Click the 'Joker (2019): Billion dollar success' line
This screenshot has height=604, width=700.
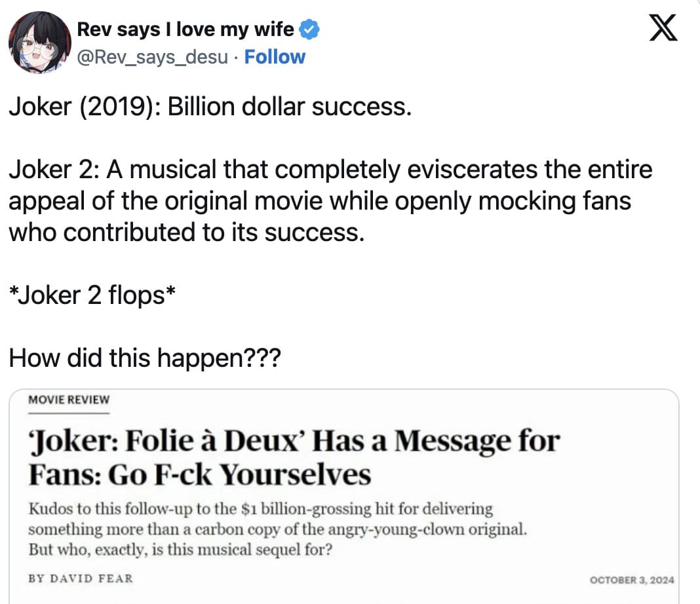210,107
